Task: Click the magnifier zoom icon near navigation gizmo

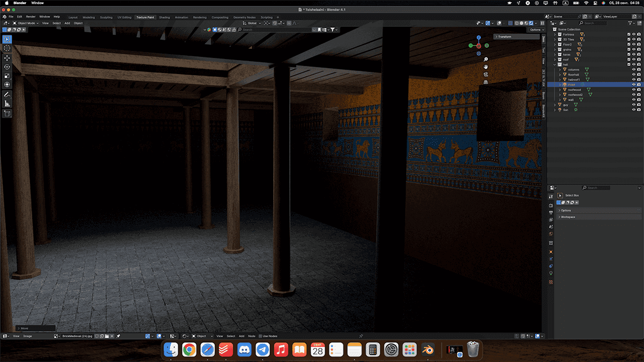Action: tap(486, 59)
